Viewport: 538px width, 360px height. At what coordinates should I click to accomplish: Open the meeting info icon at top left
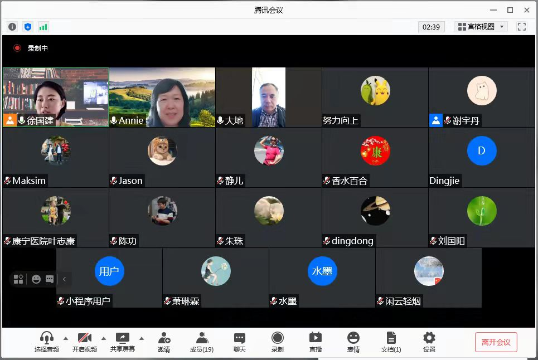coord(12,27)
